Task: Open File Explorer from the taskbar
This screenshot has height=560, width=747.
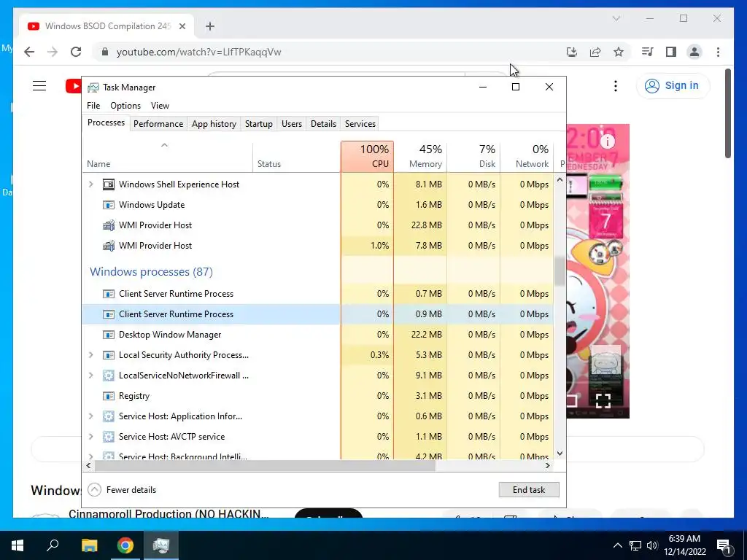Action: [89, 545]
